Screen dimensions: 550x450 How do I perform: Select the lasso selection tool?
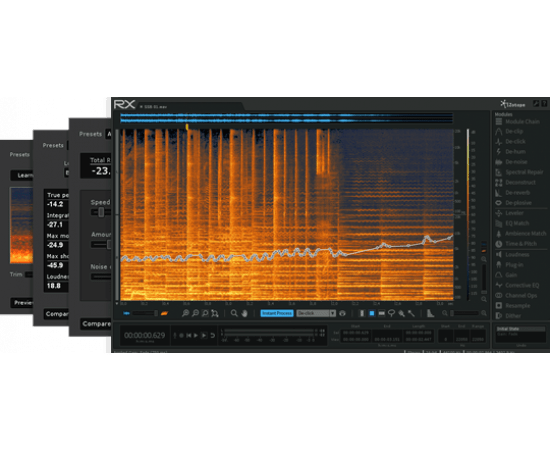(391, 313)
